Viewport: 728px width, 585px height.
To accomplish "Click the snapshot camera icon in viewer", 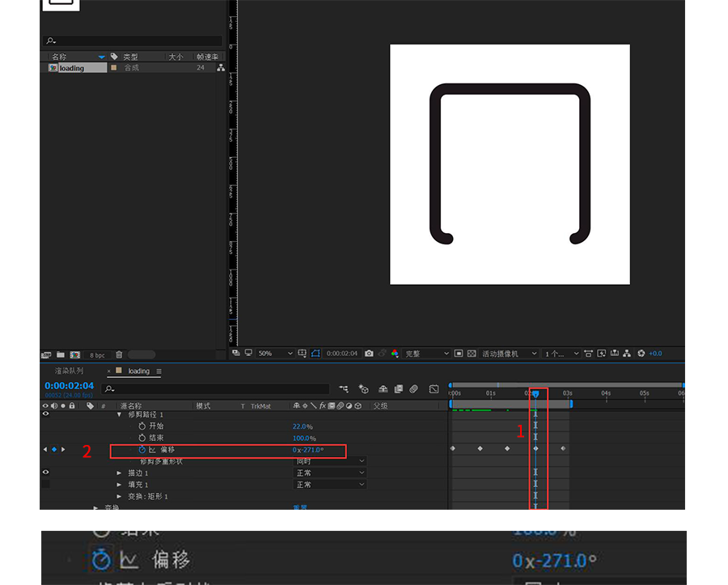I will click(x=369, y=354).
